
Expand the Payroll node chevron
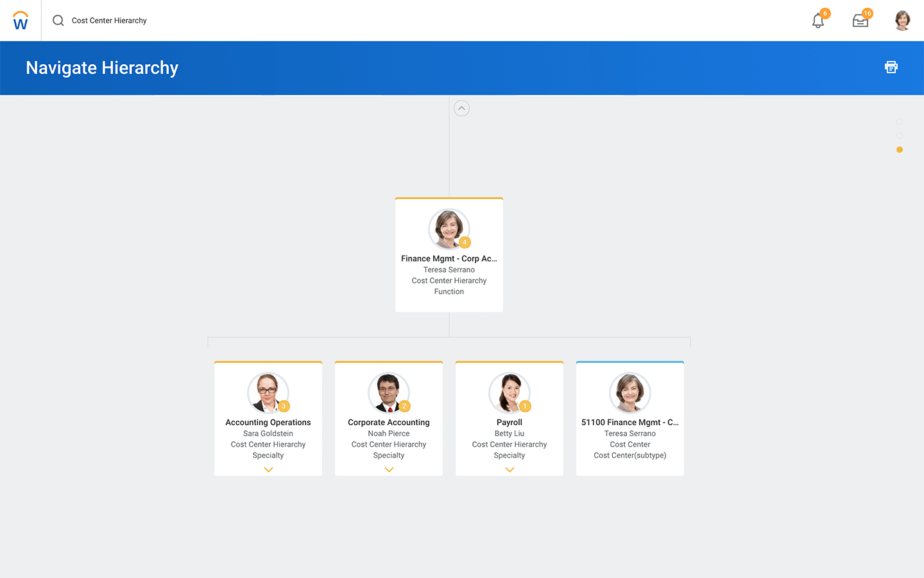(509, 470)
